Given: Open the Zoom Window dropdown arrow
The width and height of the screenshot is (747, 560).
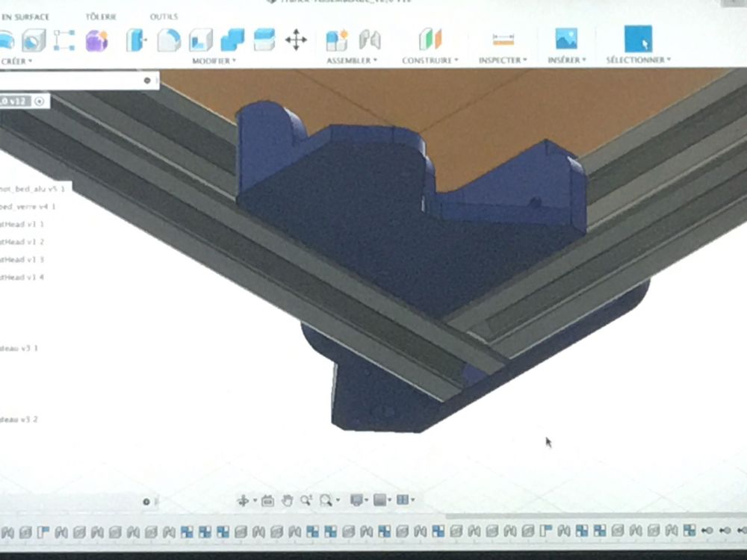Looking at the screenshot, I should pyautogui.click(x=338, y=500).
